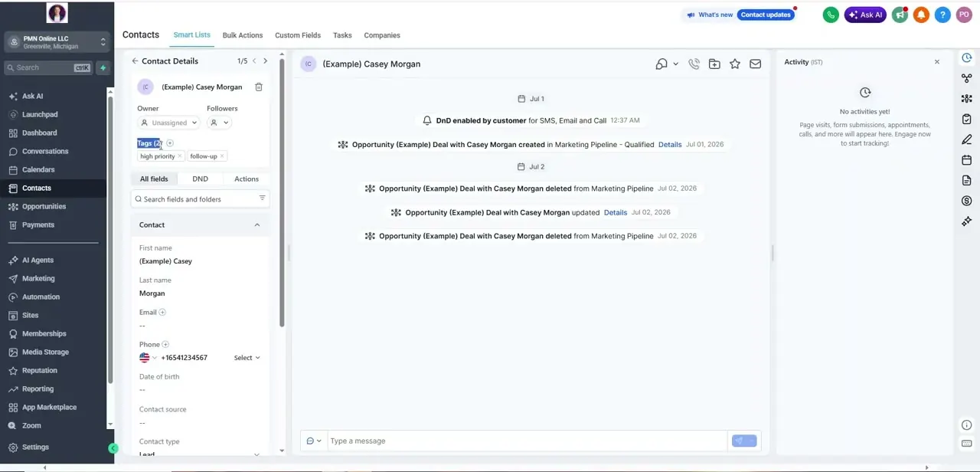The height and width of the screenshot is (472, 980).
Task: Switch to the Smart Lists tab
Action: [191, 35]
